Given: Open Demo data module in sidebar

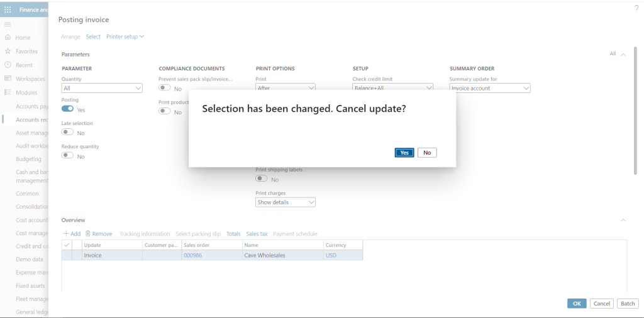Looking at the screenshot, I should click(x=29, y=260).
